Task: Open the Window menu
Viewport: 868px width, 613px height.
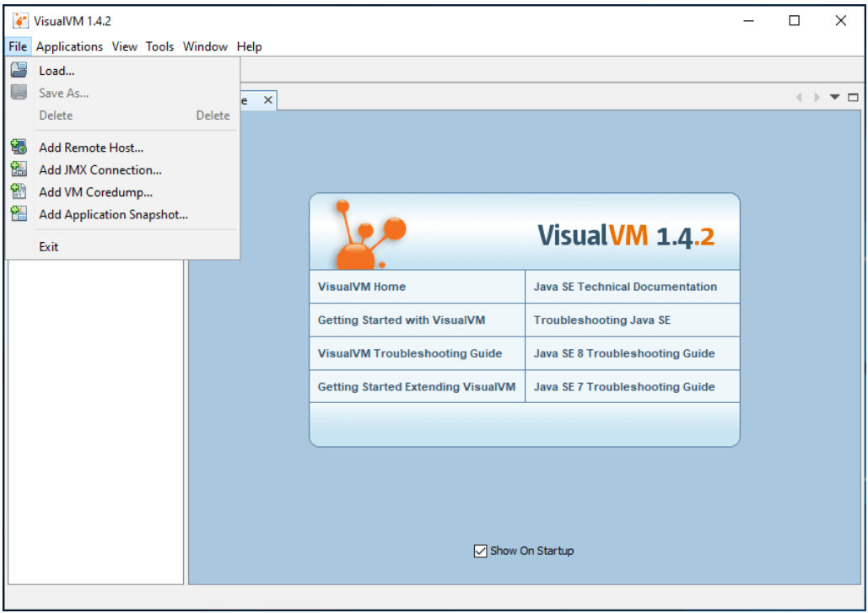Action: pos(205,46)
